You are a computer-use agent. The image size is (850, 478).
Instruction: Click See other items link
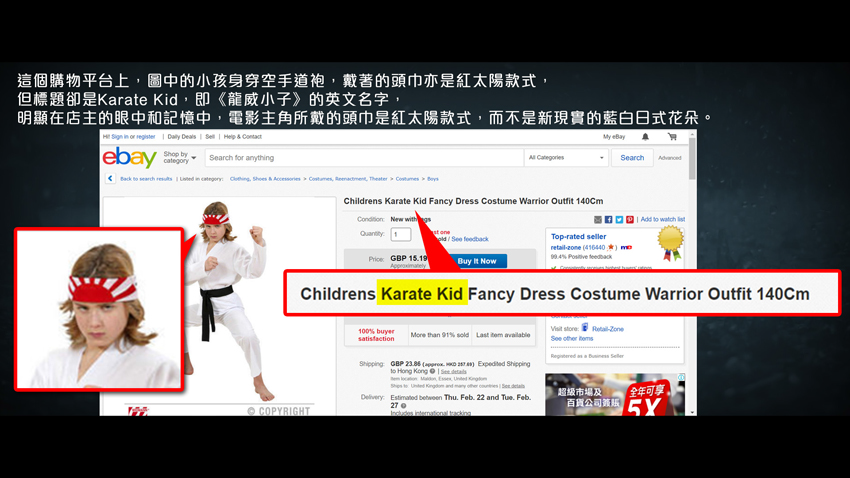coord(572,339)
